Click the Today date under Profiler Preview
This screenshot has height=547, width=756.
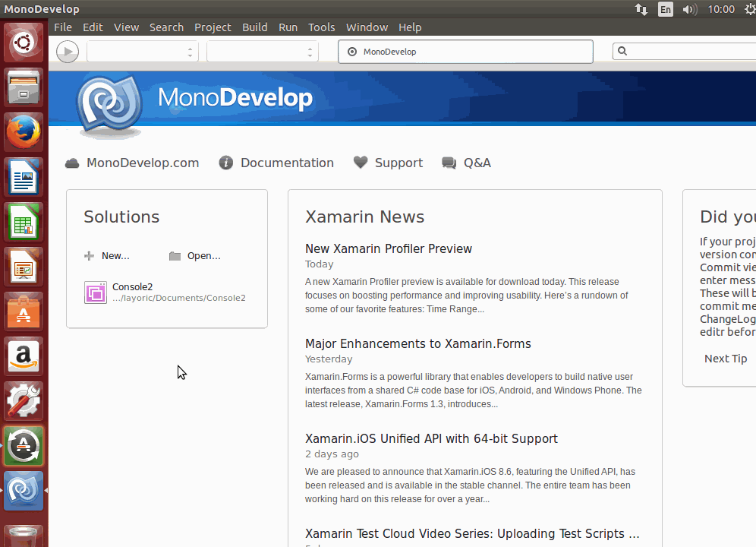320,264
